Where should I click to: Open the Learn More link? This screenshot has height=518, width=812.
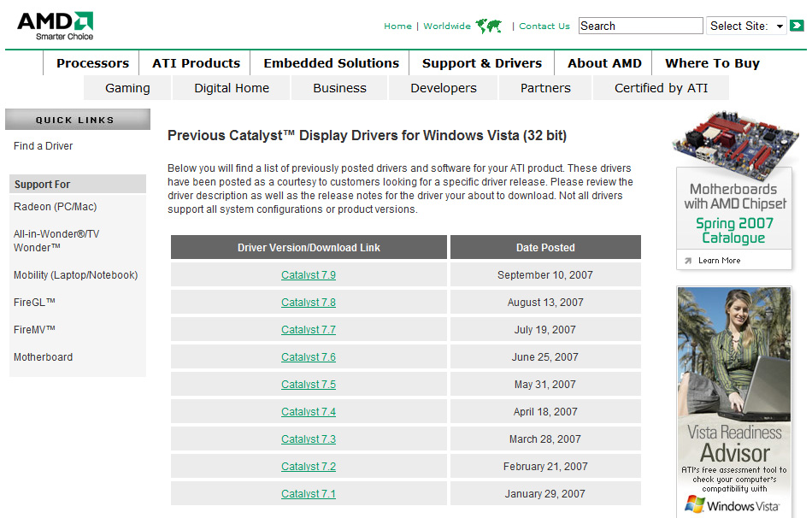click(x=719, y=261)
